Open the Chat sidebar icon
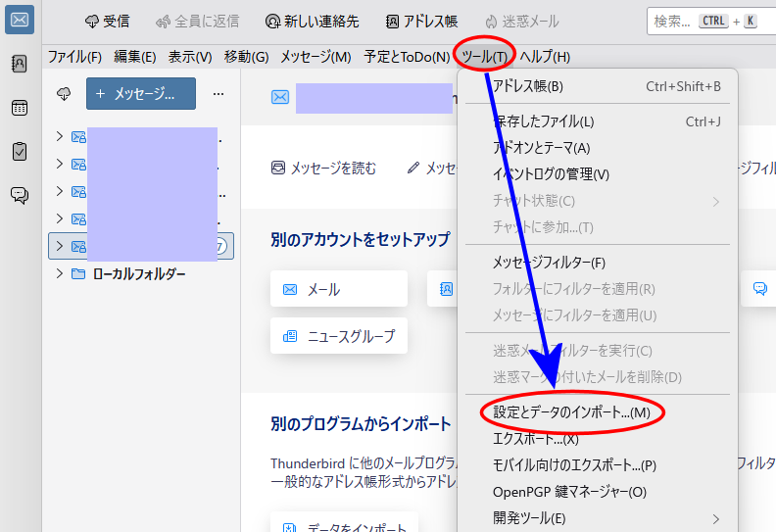The height and width of the screenshot is (532, 776). (20, 195)
